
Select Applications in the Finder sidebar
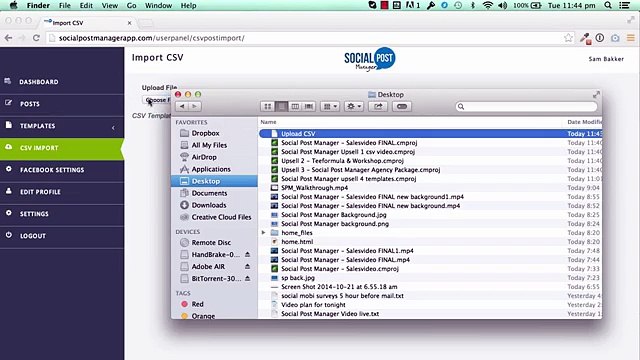pos(211,169)
